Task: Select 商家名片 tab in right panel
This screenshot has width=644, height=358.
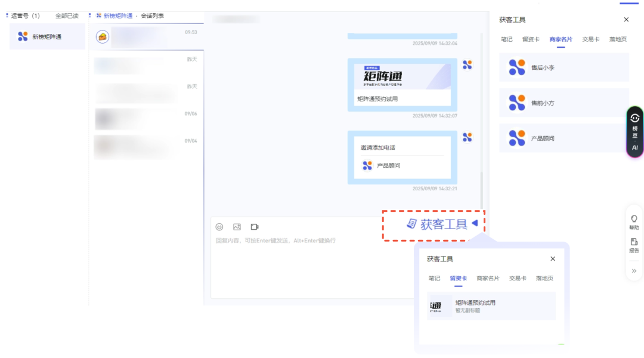Action: click(x=561, y=39)
